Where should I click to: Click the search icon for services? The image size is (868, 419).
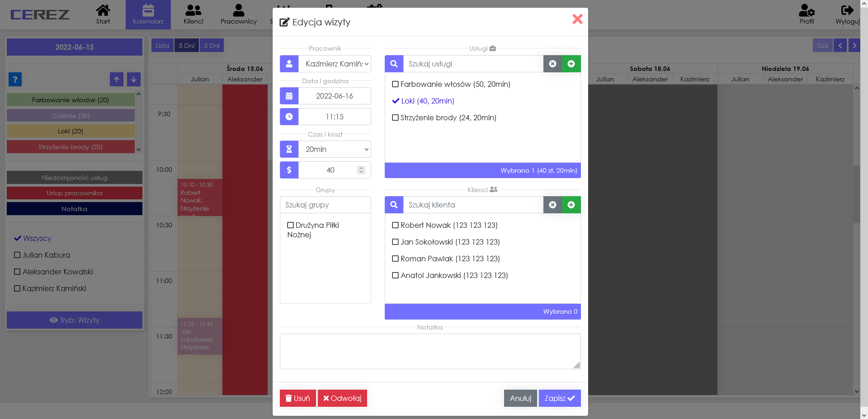394,64
